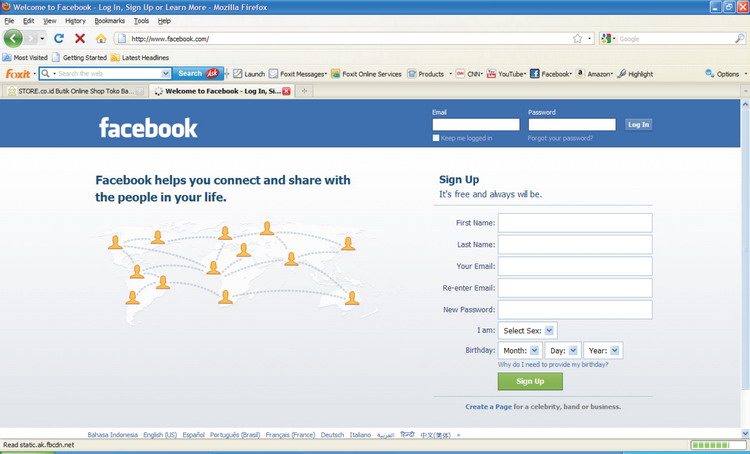Click the New Password field
750x454 pixels.
click(575, 310)
